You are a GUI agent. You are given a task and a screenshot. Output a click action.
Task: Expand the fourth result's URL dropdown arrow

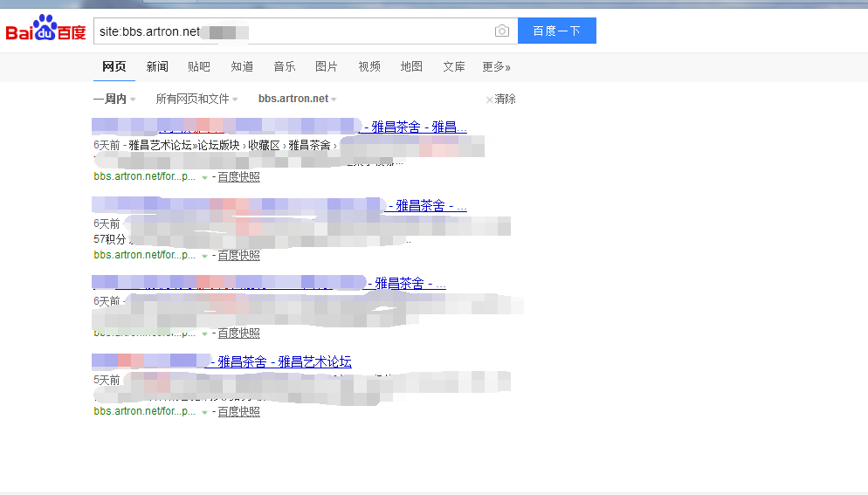204,412
